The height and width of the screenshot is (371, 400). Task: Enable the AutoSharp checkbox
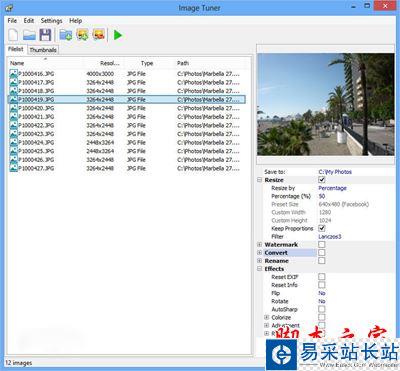click(x=322, y=309)
